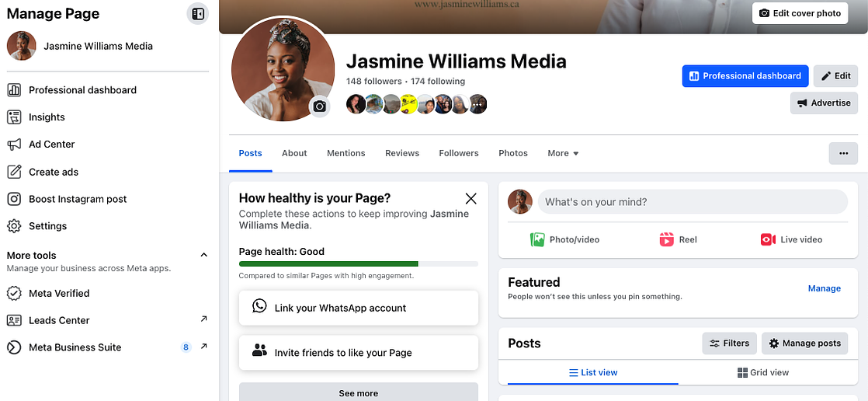Viewport: 868px width, 401px height.
Task: Switch to the About tab
Action: point(294,153)
